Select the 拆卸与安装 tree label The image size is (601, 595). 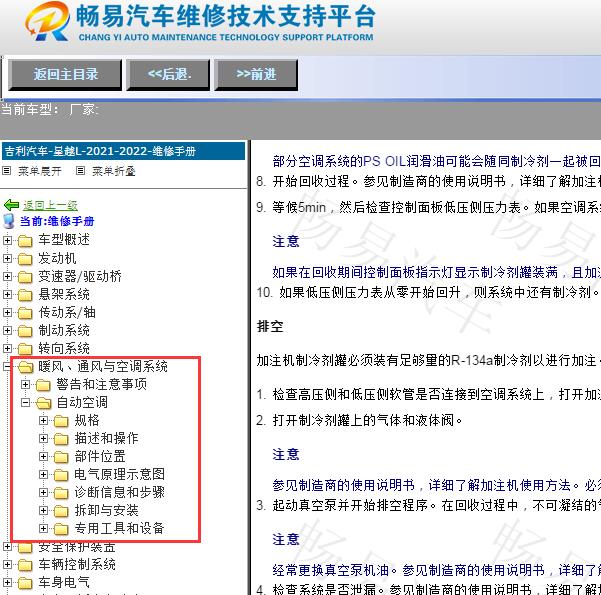(x=107, y=511)
